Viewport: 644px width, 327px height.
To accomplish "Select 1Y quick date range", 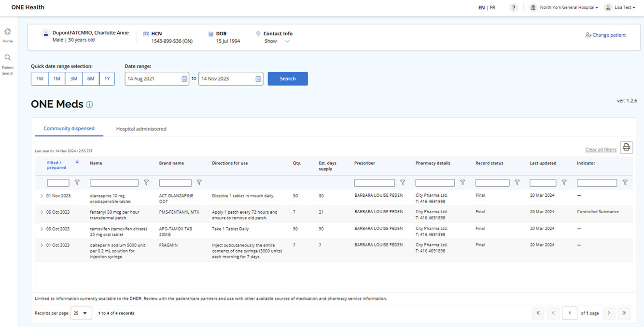I will (107, 79).
